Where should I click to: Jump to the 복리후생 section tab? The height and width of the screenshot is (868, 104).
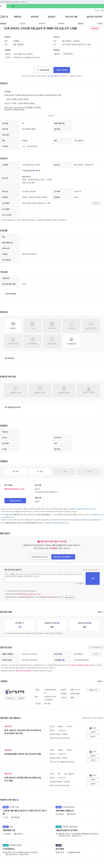coord(61,24)
